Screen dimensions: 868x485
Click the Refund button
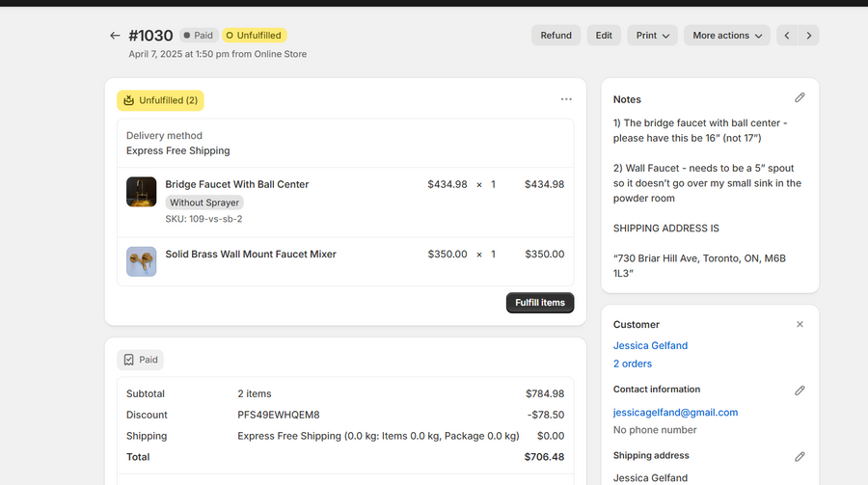pyautogui.click(x=556, y=36)
